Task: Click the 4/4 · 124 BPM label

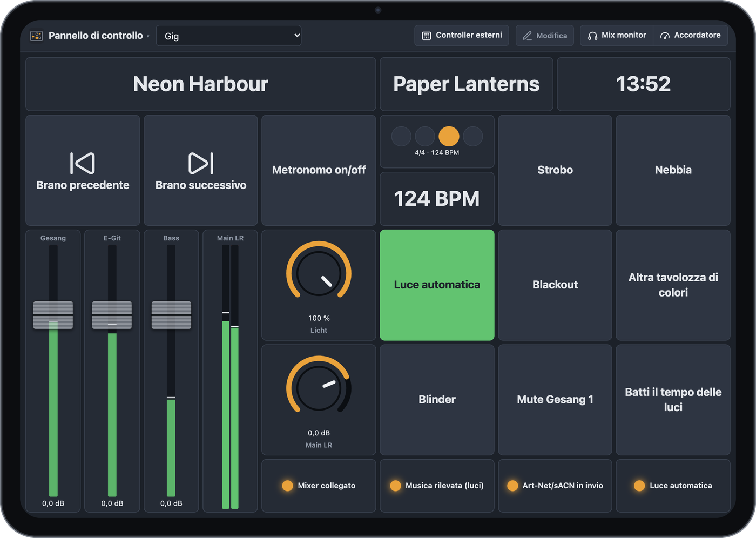Action: 437,153
